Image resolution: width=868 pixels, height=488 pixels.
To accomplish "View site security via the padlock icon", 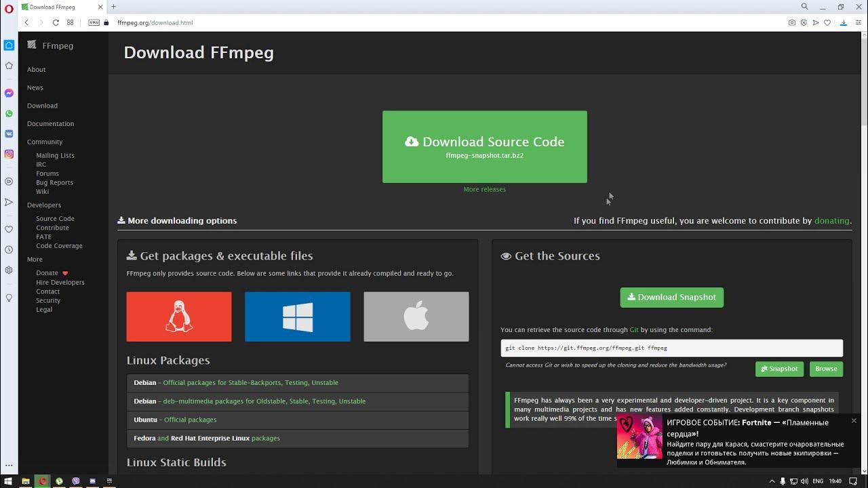I will coord(106,22).
